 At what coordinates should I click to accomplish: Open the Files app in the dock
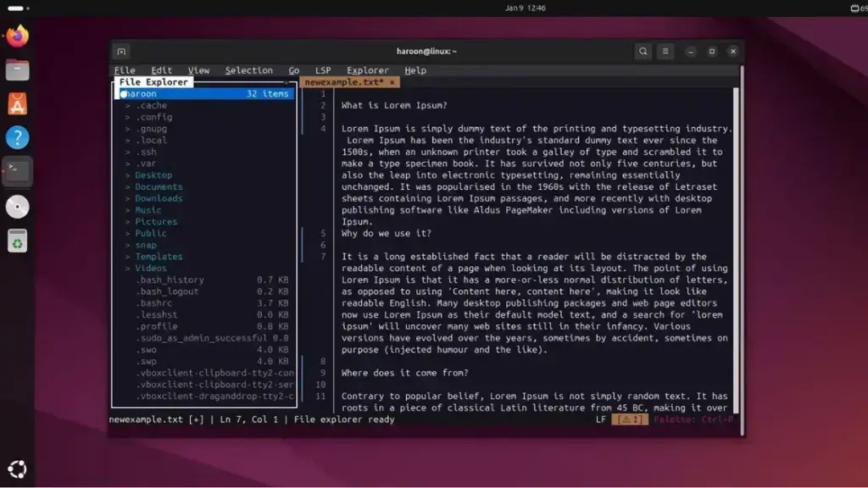[17, 70]
